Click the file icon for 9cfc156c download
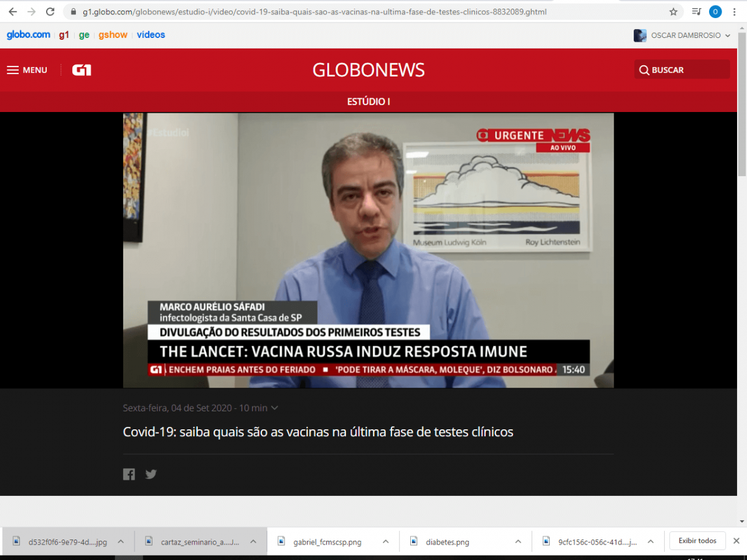The height and width of the screenshot is (560, 747). click(547, 541)
